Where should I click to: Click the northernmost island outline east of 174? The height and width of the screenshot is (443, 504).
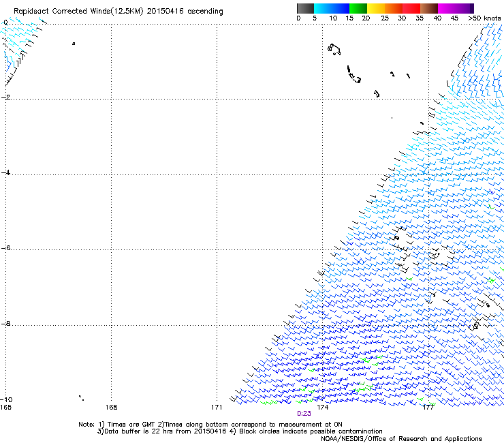point(334,49)
